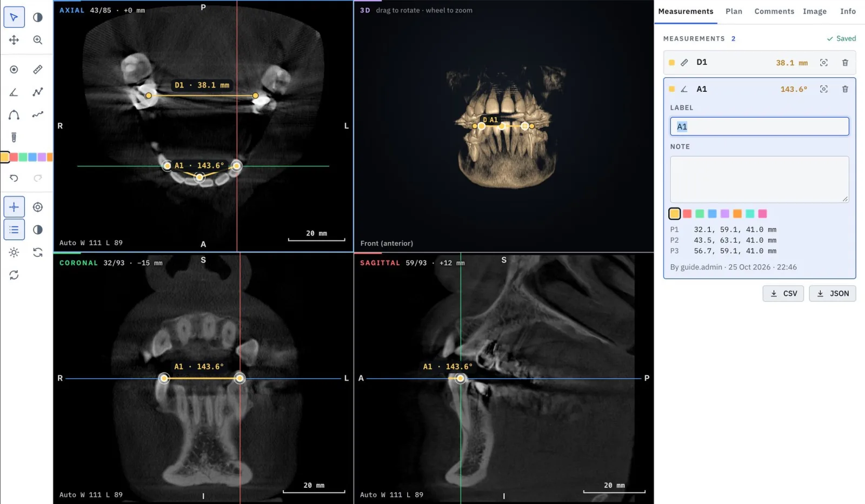Screen dimensions: 865x504
Task: Focus on the D1 measurement
Action: 824,63
